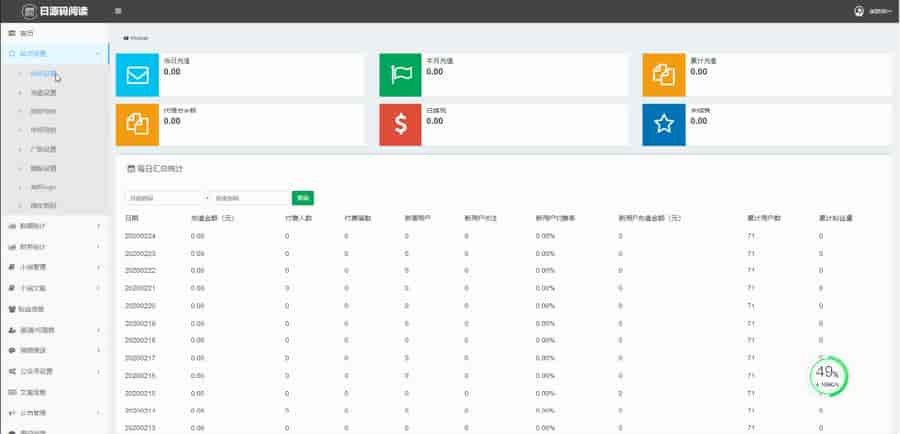The image size is (900, 434).
Task: Click the start date input field
Action: point(163,198)
